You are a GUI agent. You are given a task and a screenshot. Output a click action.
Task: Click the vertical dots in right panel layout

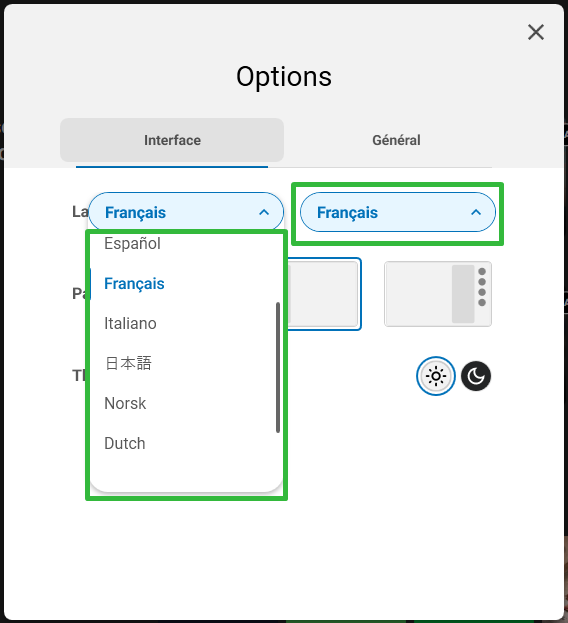pos(482,287)
